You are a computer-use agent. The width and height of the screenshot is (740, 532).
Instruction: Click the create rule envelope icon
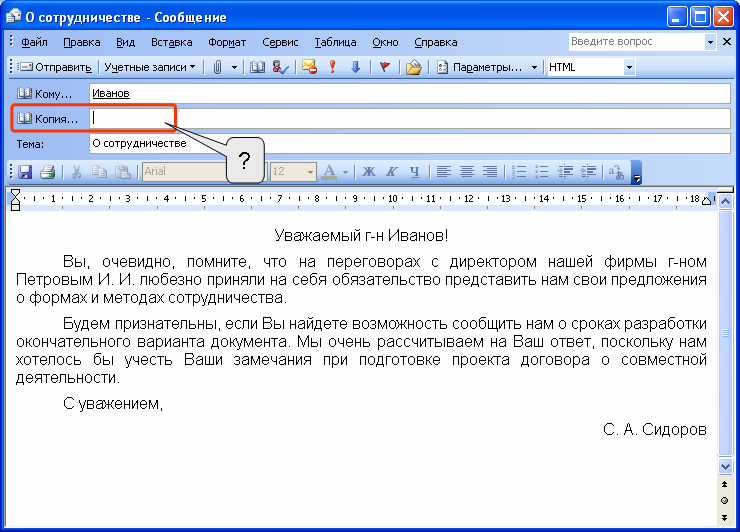click(413, 68)
